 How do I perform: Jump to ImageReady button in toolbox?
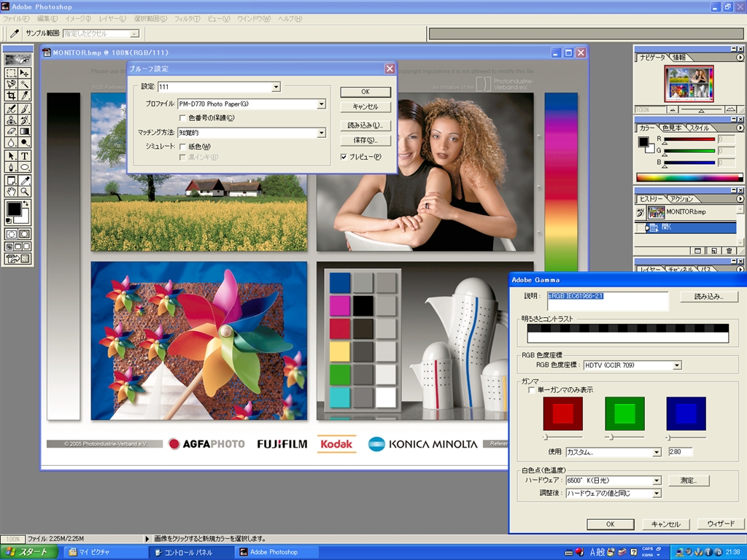tap(18, 259)
